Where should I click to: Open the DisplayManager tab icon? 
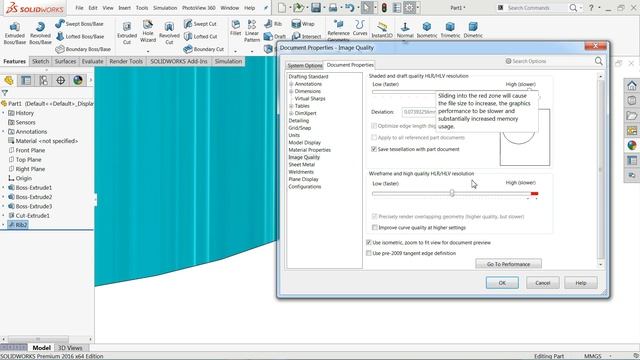[78, 80]
